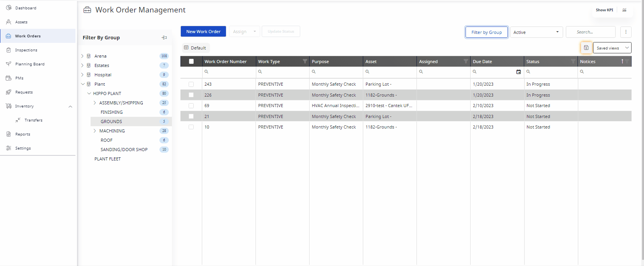Open Dashboard from the sidebar

26,8
